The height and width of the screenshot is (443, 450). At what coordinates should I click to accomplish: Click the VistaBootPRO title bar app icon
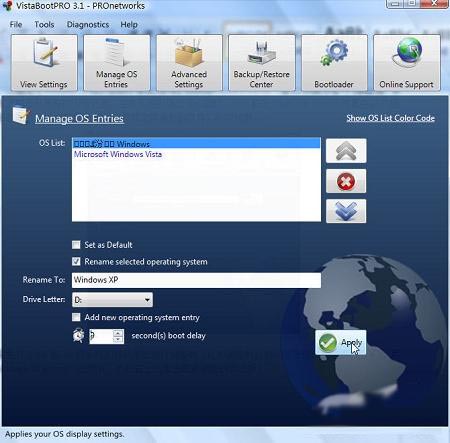click(7, 6)
